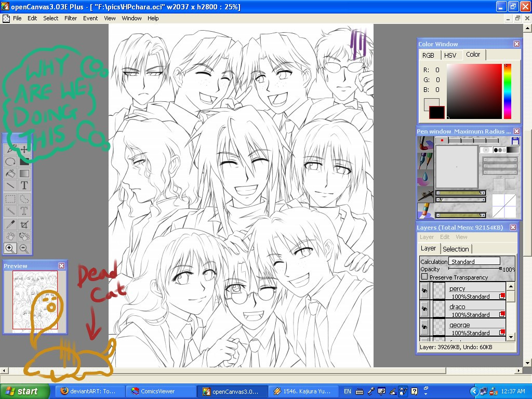532x399 pixels.
Task: Select the Line tool
Action: (10, 185)
